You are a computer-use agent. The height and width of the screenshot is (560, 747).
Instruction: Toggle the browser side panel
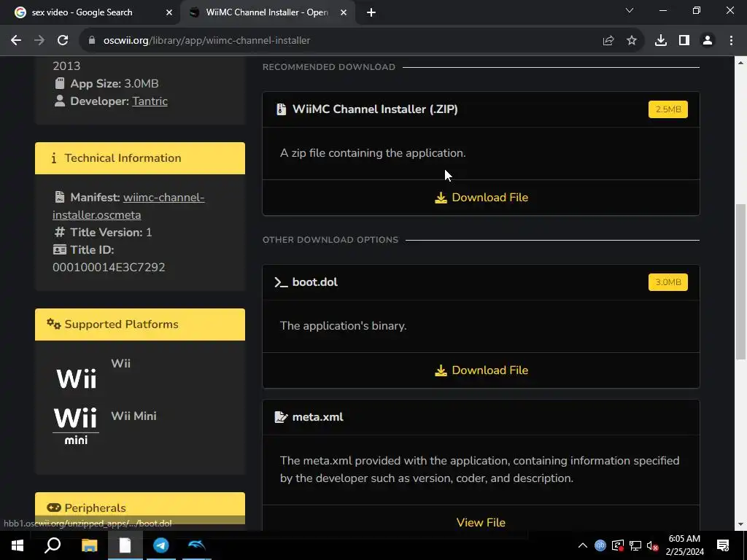684,41
